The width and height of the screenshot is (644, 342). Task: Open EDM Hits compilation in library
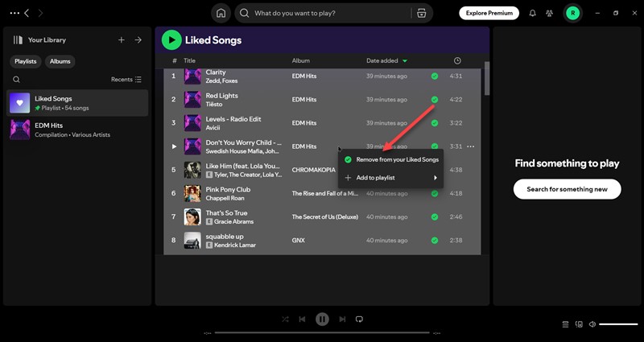pyautogui.click(x=77, y=130)
